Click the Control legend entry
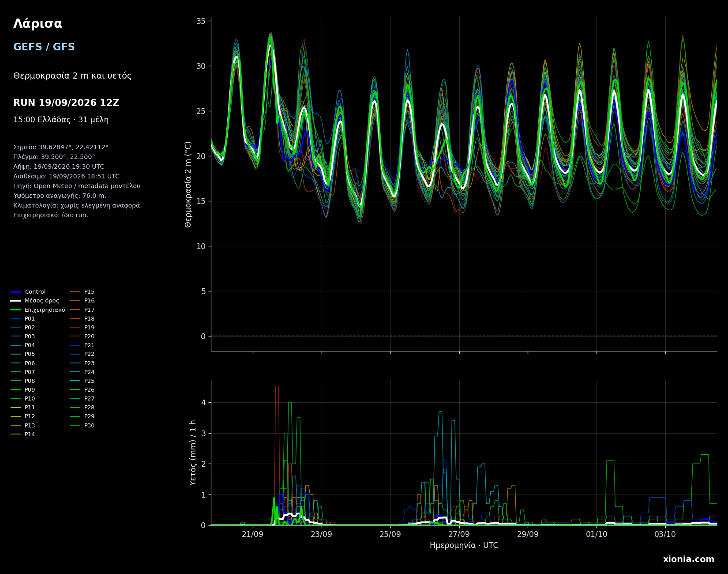Viewport: 728px width, 574px height. [x=28, y=292]
